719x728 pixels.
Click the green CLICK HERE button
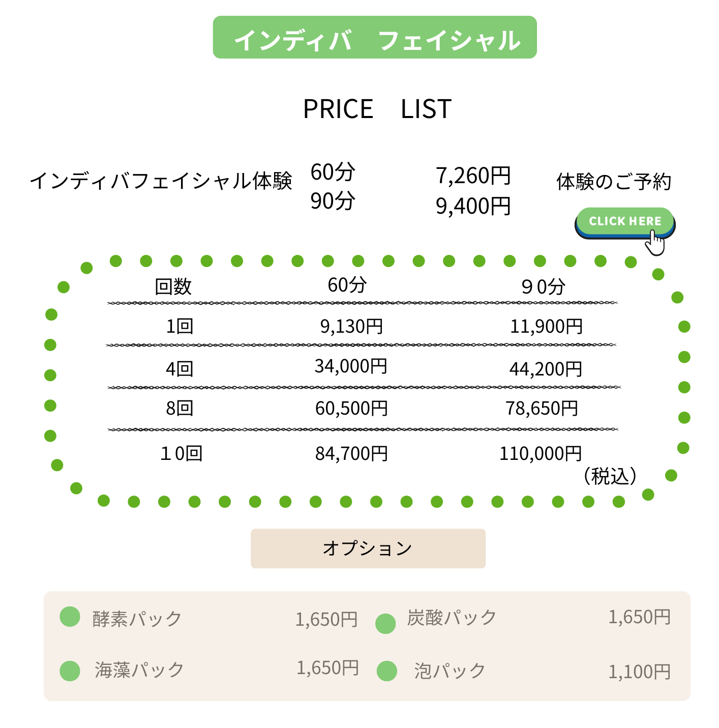[x=624, y=222]
